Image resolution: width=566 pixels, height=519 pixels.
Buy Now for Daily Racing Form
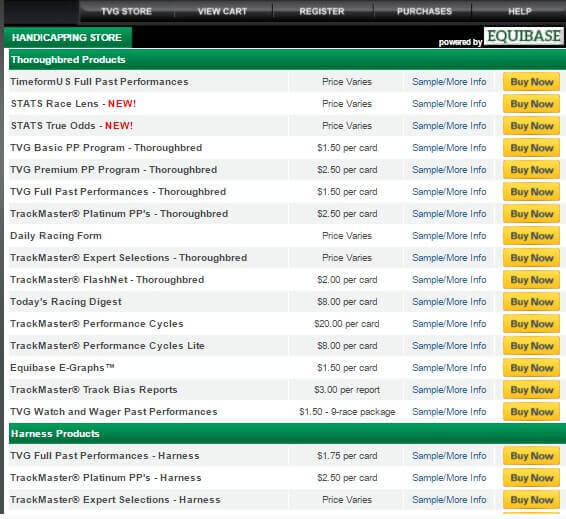click(531, 236)
